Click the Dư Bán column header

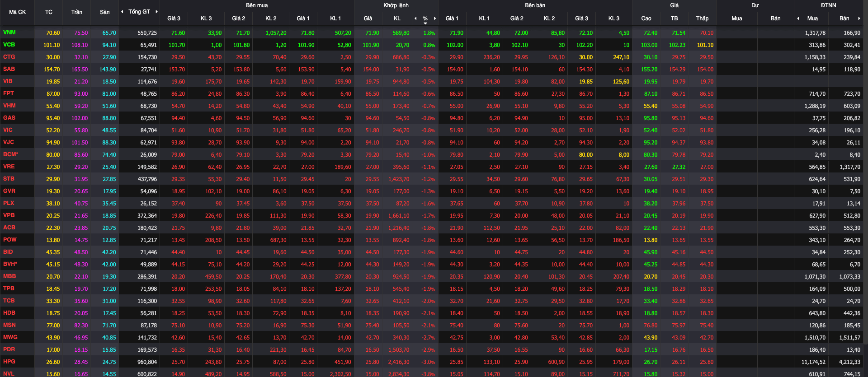click(x=775, y=19)
